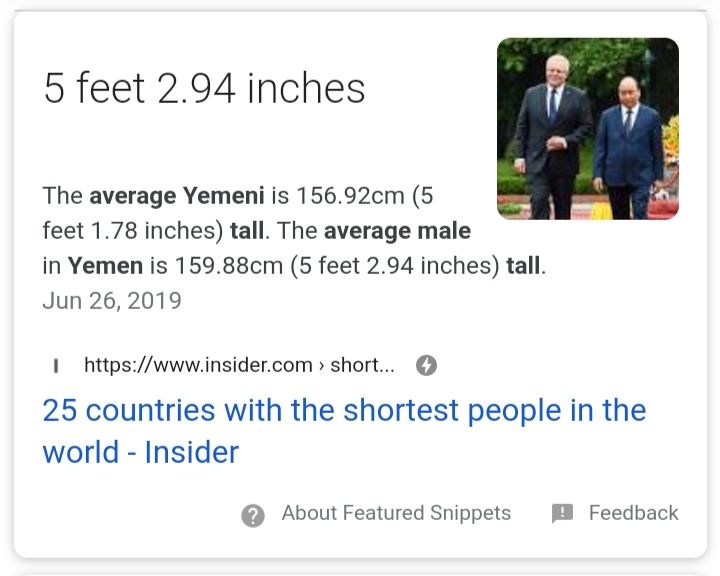This screenshot has height=576, width=720.
Task: Click the "About Featured Snippets" link
Action: pos(396,513)
